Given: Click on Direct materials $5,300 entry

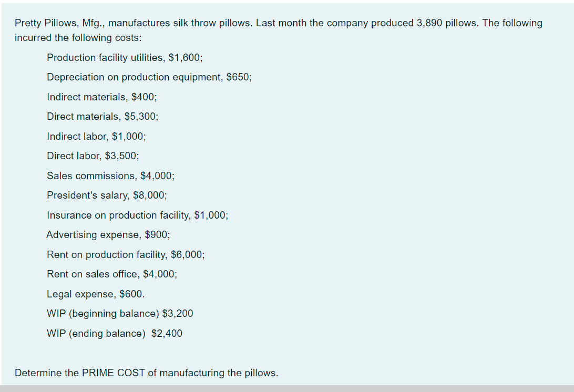Looking at the screenshot, I should 102,117.
